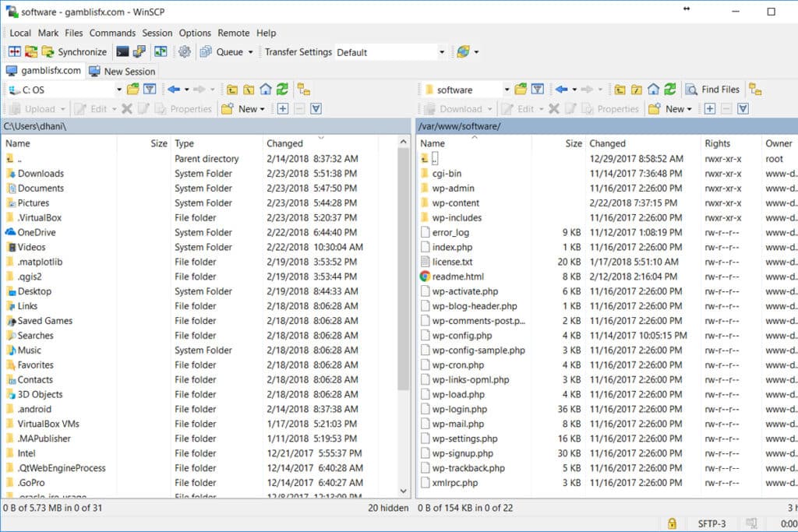Screen dimensions: 798x532
Task: Select VirtualBox VMs folder in local panel
Action: pyautogui.click(x=48, y=424)
